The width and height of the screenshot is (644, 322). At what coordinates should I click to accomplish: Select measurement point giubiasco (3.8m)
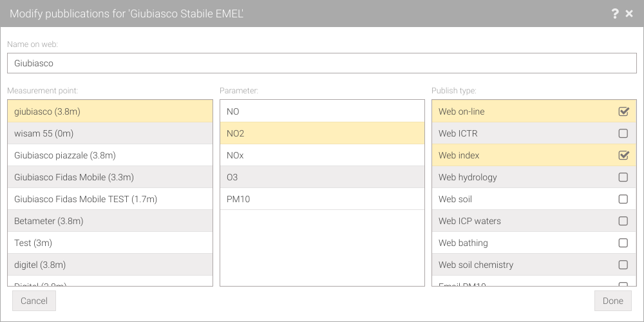pyautogui.click(x=110, y=111)
